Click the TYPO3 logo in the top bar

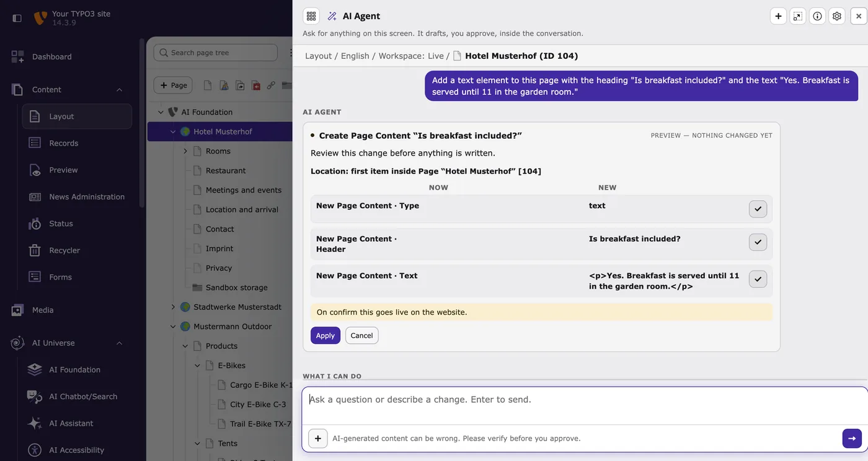pyautogui.click(x=40, y=18)
